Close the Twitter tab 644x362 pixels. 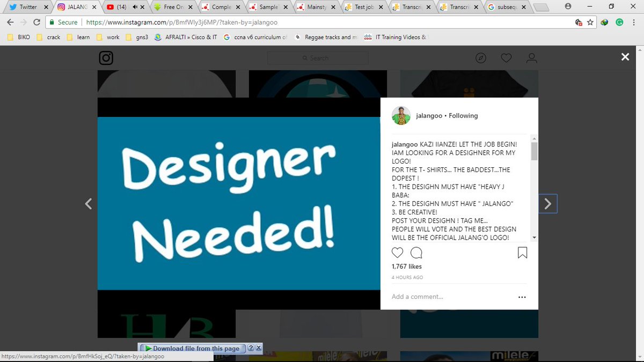click(46, 7)
